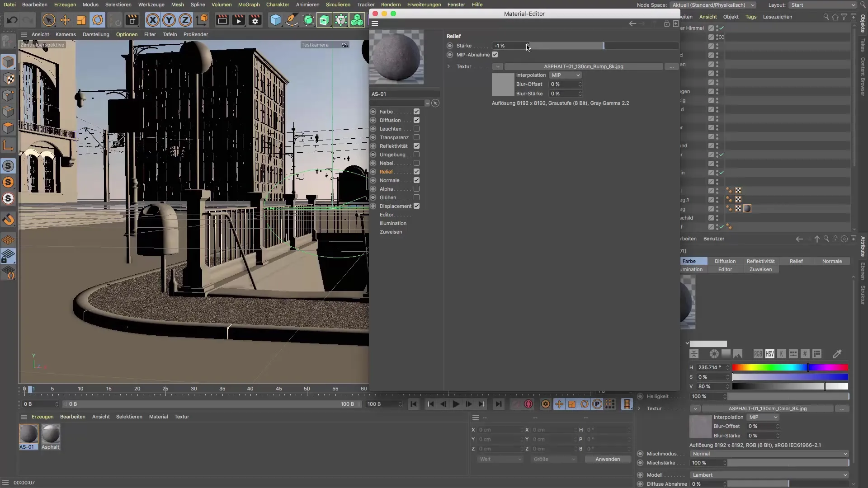
Task: Open Zuweisen section in Material Editor
Action: (x=391, y=232)
